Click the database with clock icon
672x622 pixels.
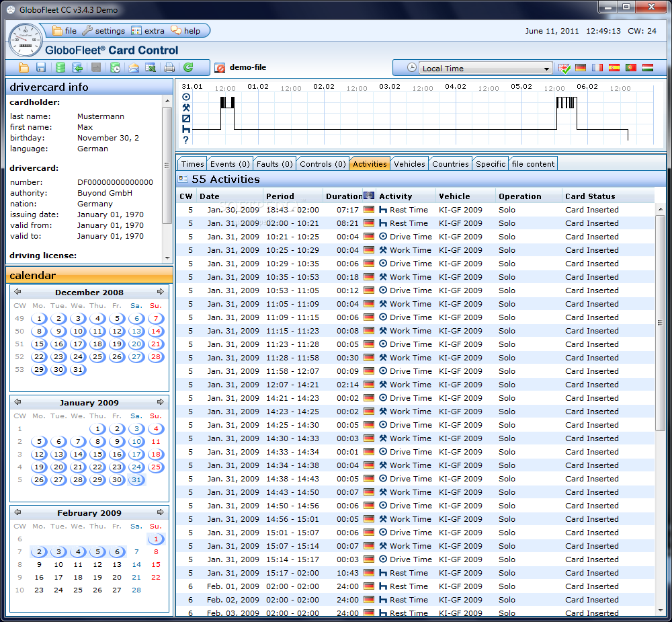pos(115,68)
